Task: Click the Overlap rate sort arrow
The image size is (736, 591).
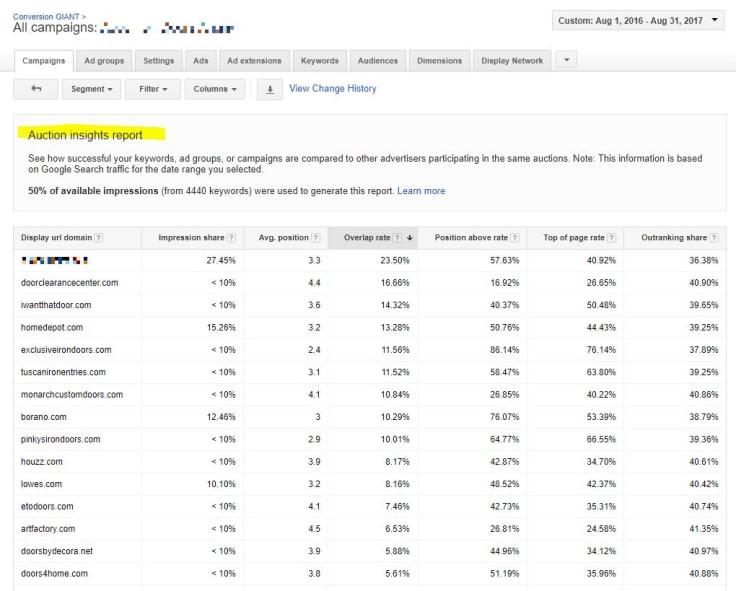Action: pyautogui.click(x=410, y=238)
